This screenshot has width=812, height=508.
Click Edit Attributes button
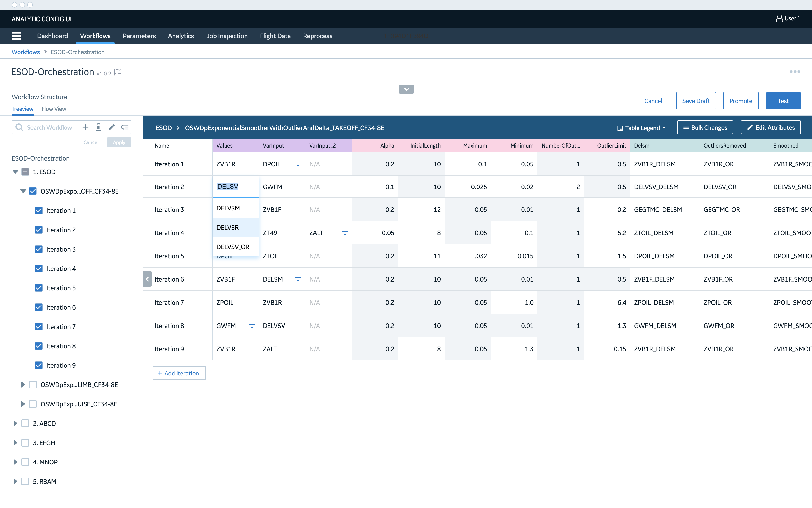[771, 127]
